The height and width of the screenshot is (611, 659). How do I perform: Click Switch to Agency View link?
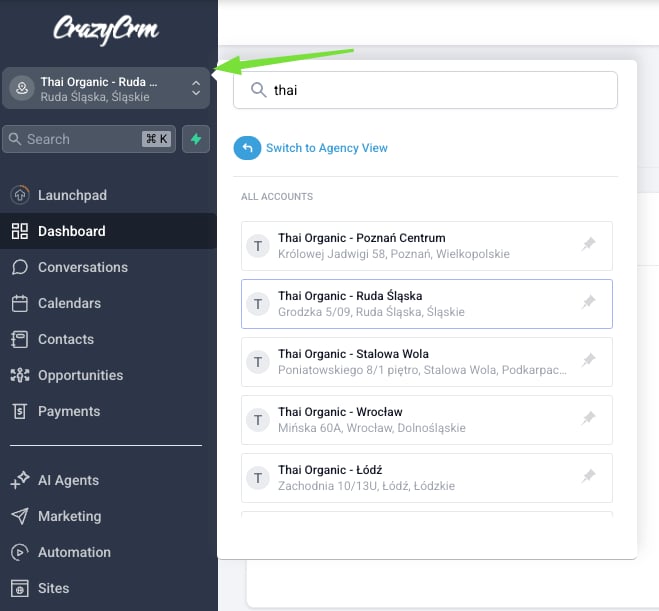(x=326, y=148)
